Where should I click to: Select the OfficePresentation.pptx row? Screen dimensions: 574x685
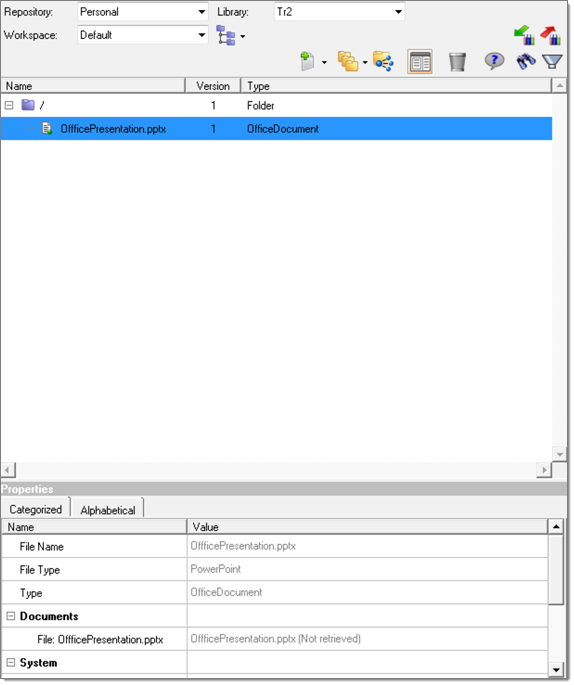[x=277, y=129]
